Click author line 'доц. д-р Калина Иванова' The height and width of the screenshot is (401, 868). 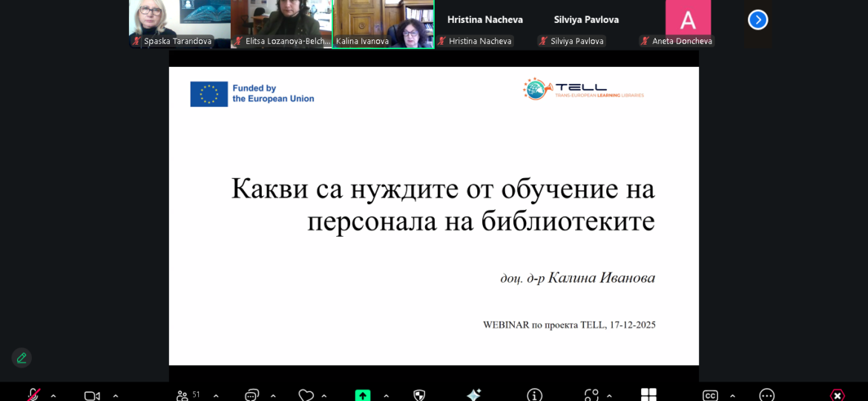point(577,278)
